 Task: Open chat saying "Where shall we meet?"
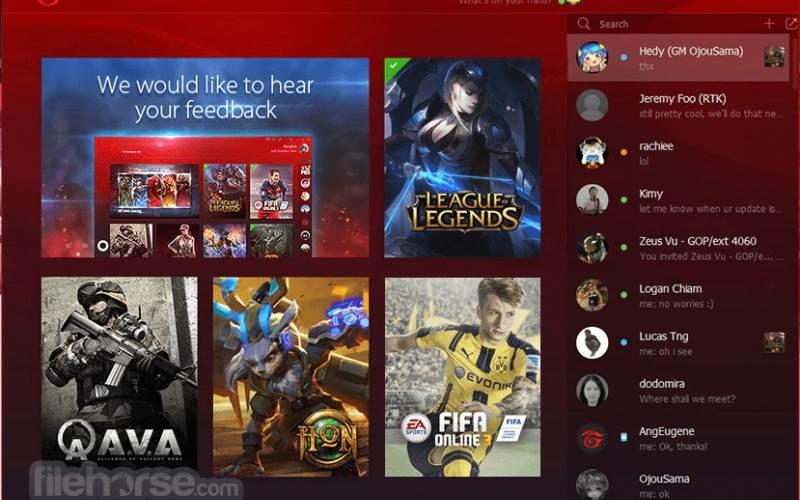coord(687,399)
